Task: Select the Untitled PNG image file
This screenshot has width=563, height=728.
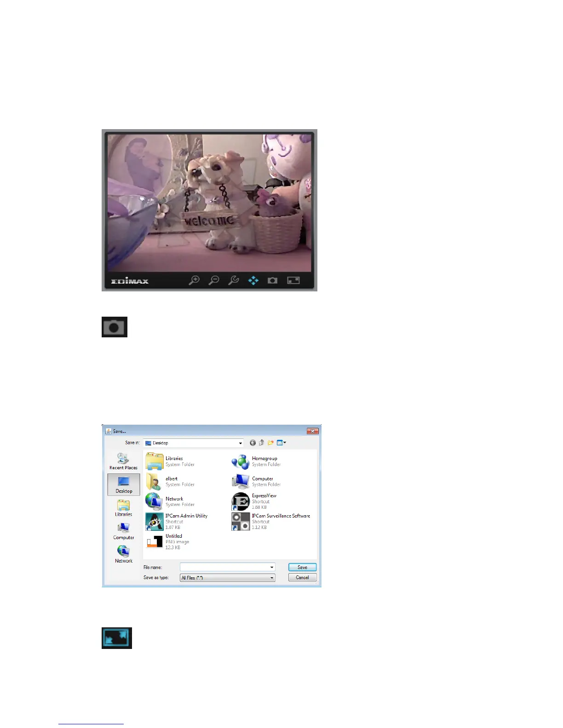Action: [168, 541]
